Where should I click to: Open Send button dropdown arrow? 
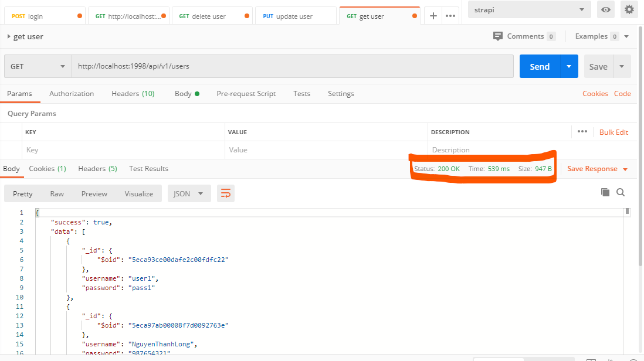569,66
